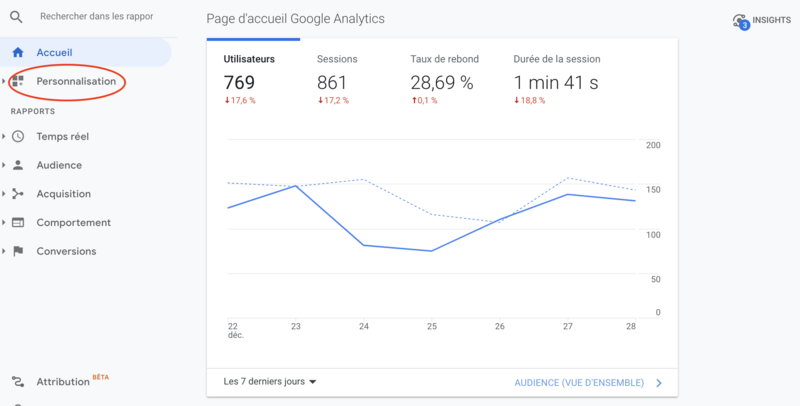
Task: Click the Temps réel clock icon
Action: click(17, 136)
